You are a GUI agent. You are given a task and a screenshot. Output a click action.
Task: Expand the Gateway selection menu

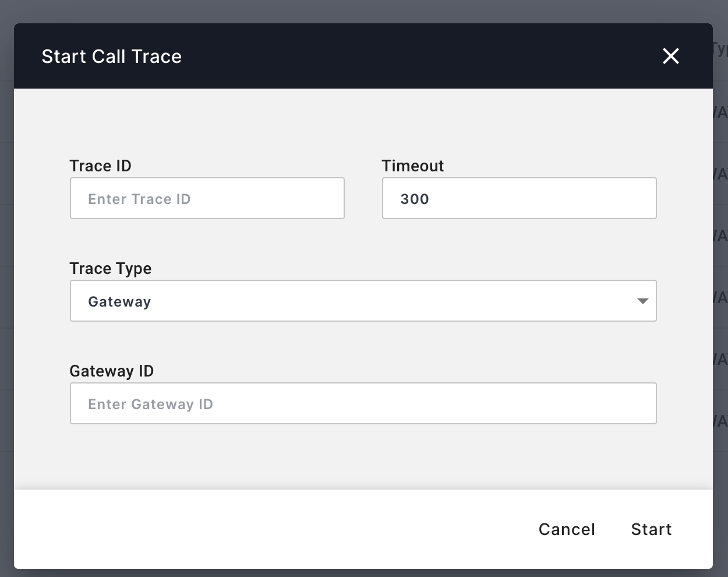point(363,301)
